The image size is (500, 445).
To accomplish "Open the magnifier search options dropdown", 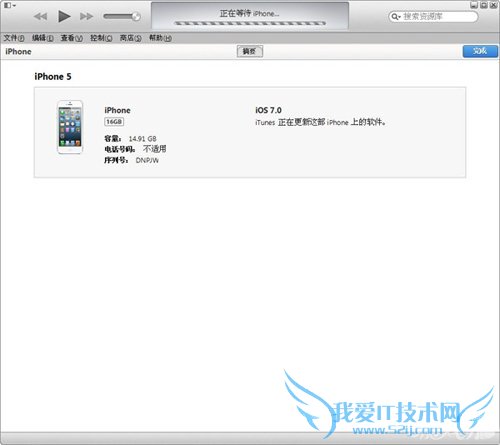I will (396, 17).
